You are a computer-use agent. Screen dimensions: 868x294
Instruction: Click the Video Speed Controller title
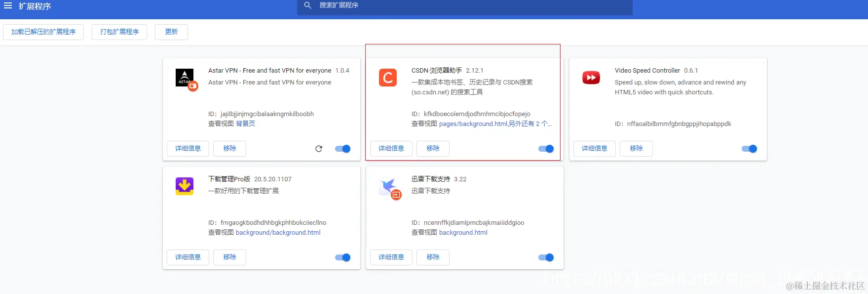click(647, 71)
